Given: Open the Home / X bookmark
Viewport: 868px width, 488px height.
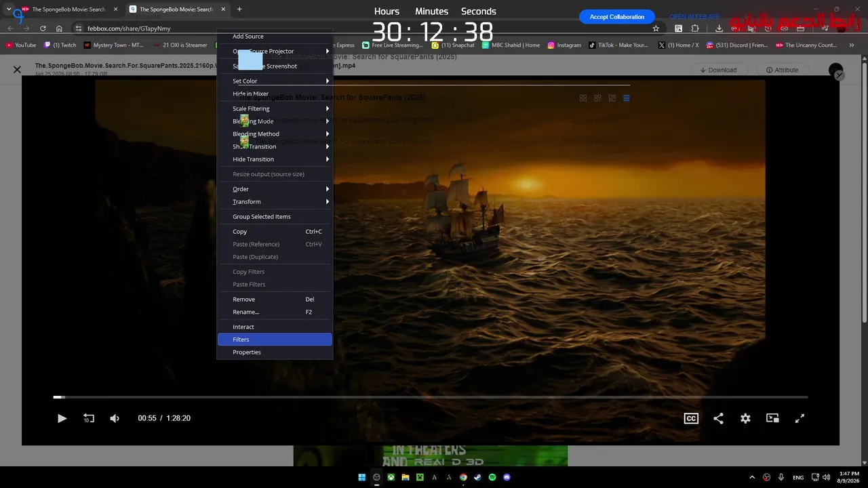Looking at the screenshot, I should 678,45.
